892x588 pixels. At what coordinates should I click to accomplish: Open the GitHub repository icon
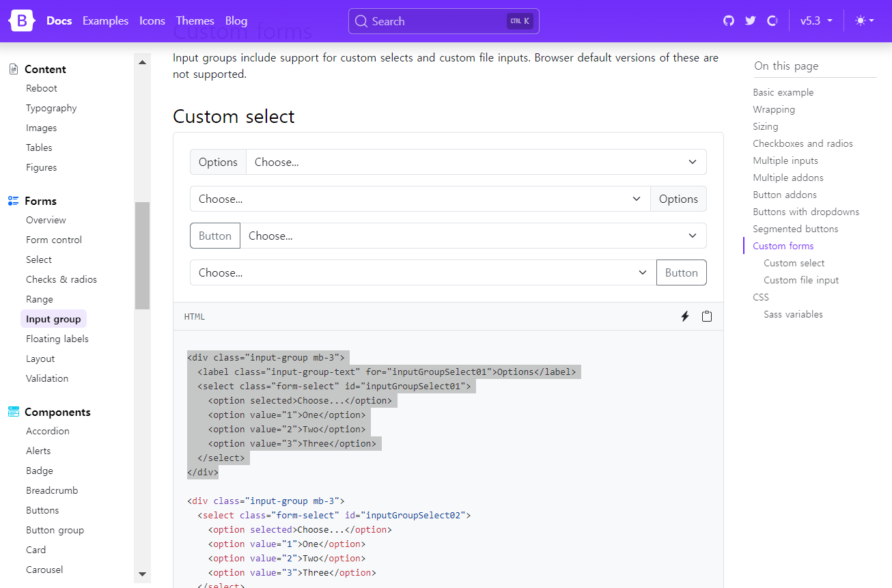729,21
